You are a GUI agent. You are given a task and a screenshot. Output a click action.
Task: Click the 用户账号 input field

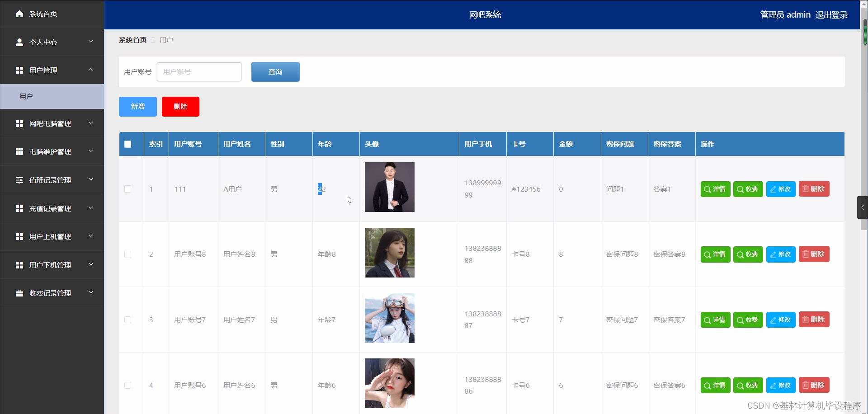click(199, 71)
